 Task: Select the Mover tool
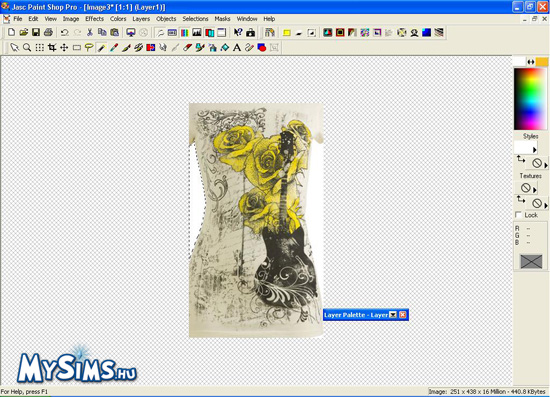[x=64, y=47]
